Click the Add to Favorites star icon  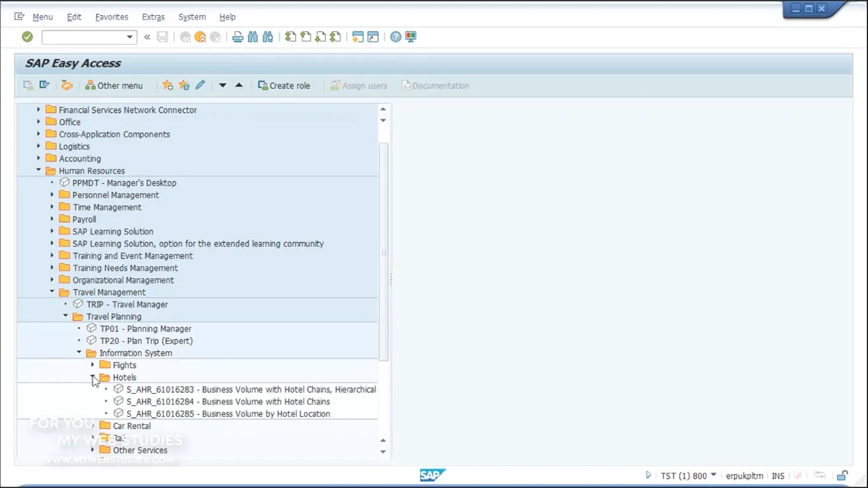168,85
